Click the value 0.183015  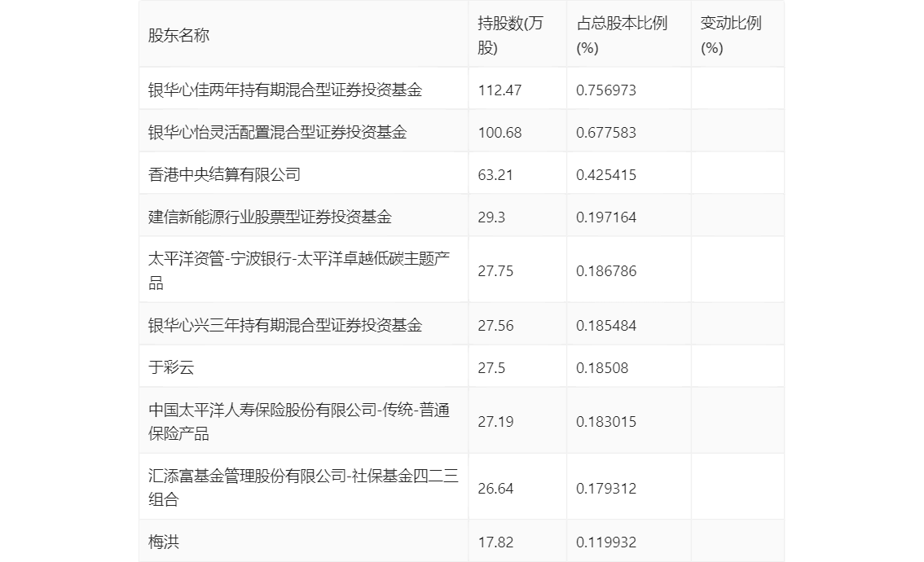[605, 422]
